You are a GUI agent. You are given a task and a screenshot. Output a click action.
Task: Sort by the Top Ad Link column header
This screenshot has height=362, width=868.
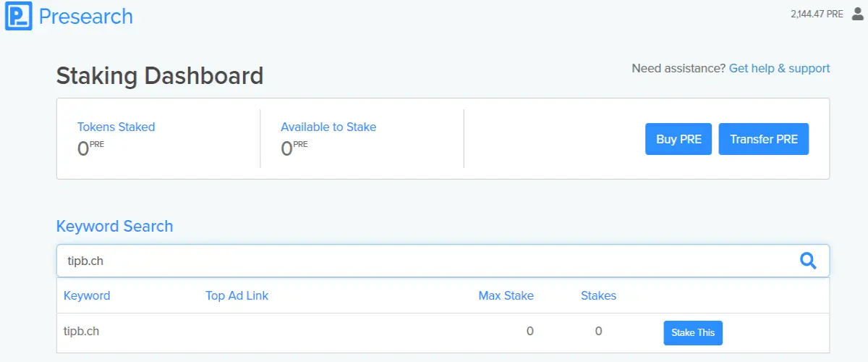(237, 295)
